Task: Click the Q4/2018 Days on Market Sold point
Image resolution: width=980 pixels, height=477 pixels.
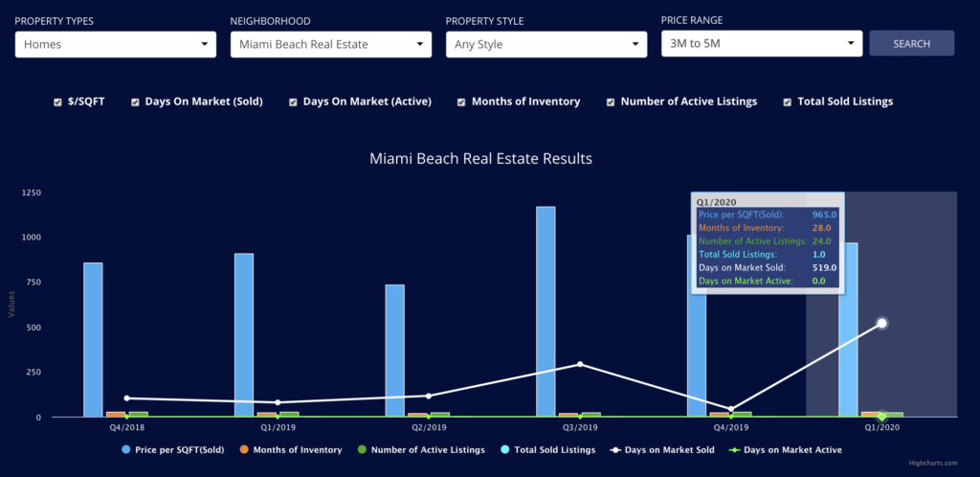Action: [x=127, y=398]
